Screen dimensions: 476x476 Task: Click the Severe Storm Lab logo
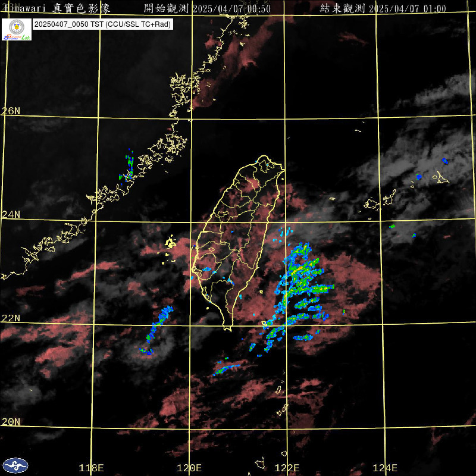(x=17, y=30)
